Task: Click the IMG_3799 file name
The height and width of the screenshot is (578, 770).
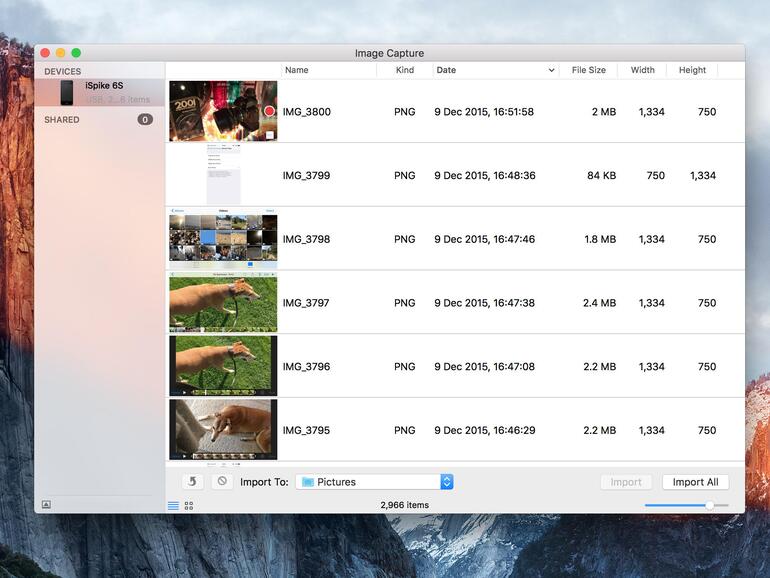Action: pos(306,176)
